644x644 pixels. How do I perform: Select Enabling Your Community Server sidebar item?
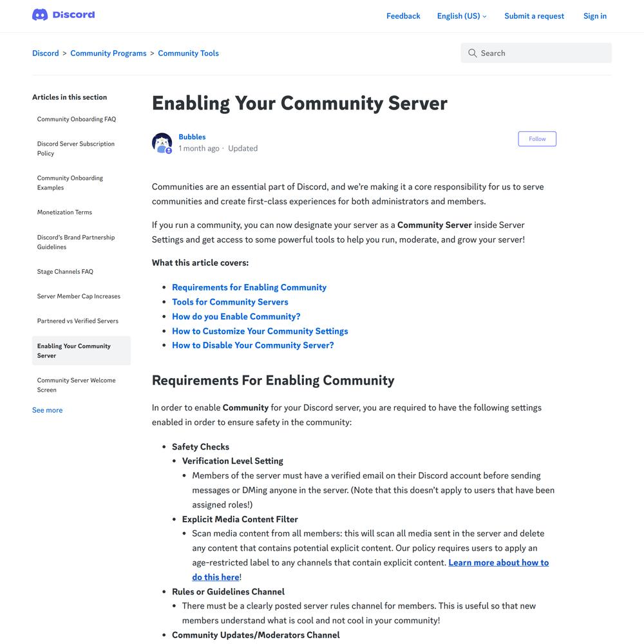tap(81, 351)
